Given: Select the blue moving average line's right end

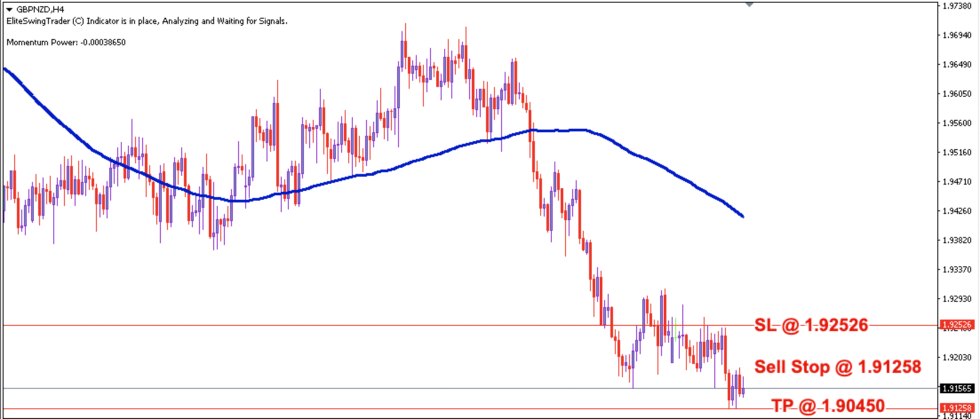Looking at the screenshot, I should [x=743, y=216].
